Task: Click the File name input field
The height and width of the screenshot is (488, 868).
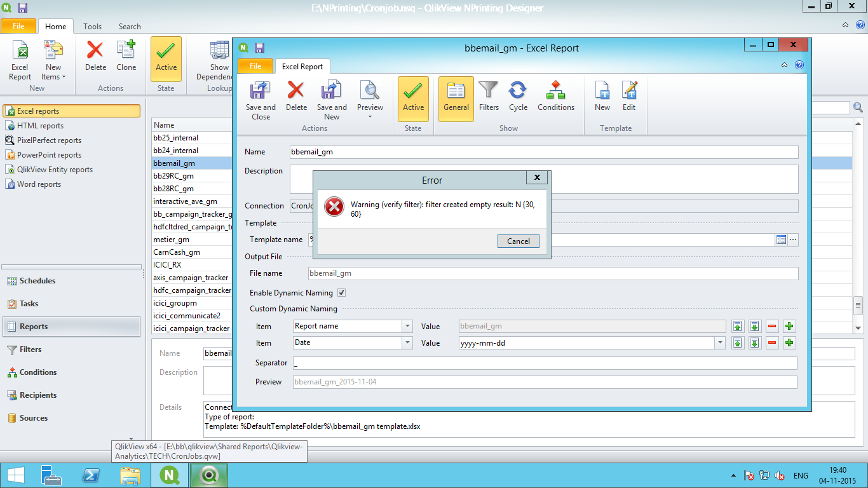Action: [553, 273]
